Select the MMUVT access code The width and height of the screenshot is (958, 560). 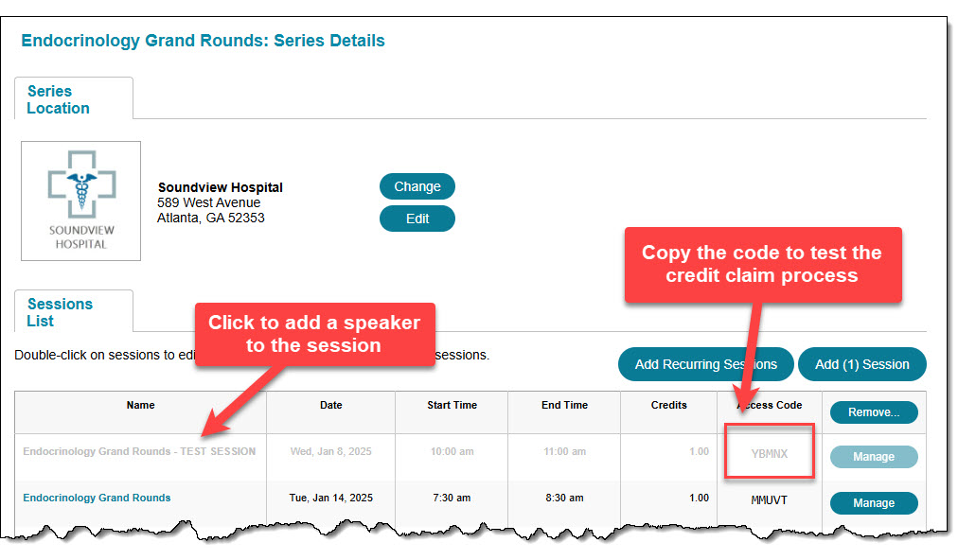[770, 500]
